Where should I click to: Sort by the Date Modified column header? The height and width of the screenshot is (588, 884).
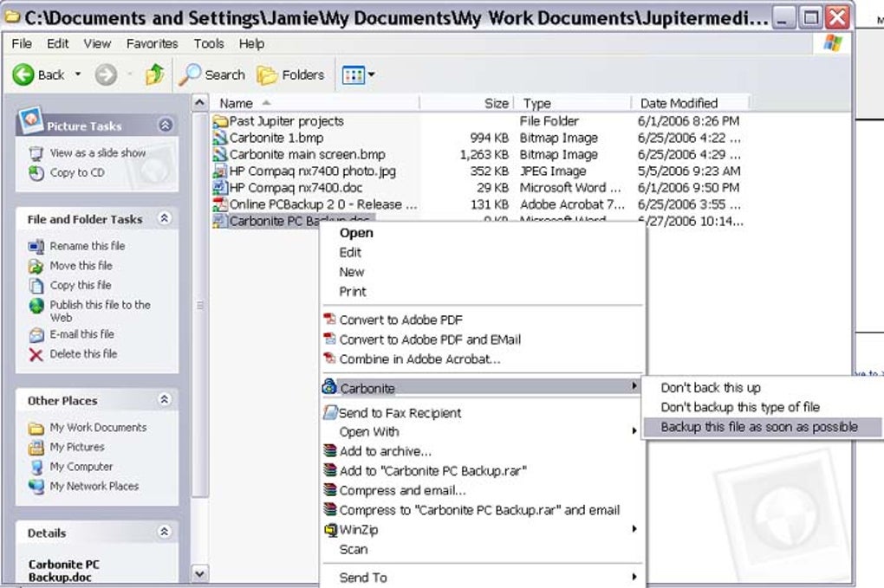click(x=690, y=103)
